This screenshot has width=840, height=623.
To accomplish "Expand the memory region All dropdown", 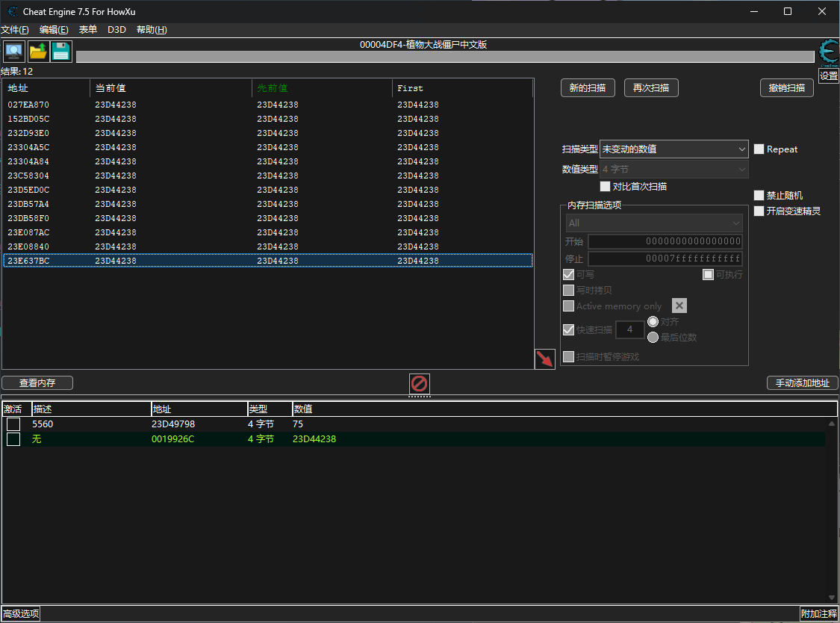I will 654,223.
